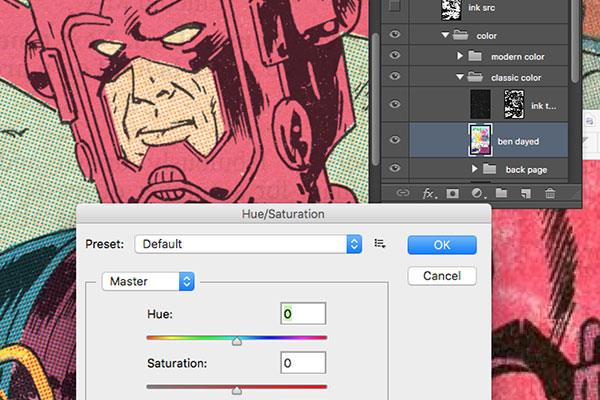Viewport: 600px width, 400px height.
Task: Hide the classic color group
Action: (x=395, y=76)
